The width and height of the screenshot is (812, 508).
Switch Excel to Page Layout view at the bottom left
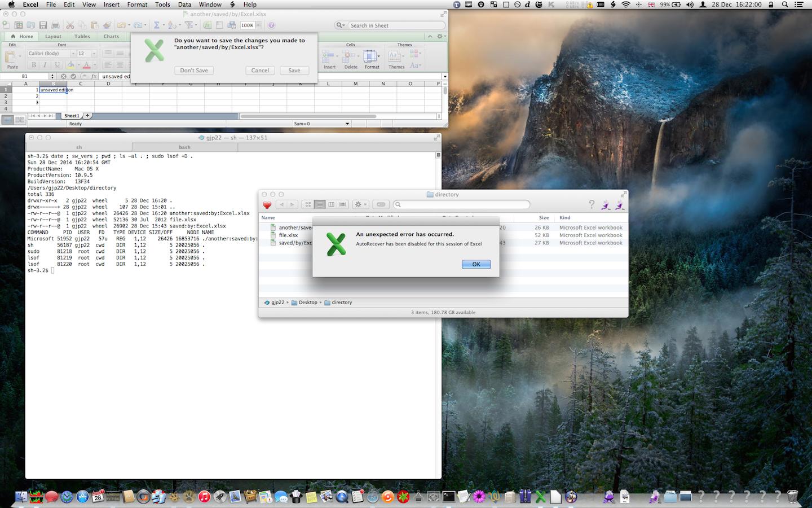click(20, 120)
